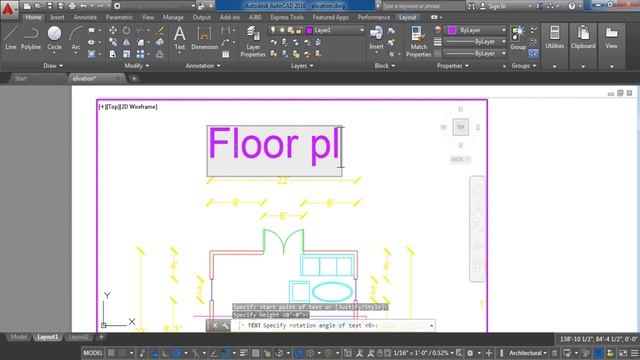
Task: Switch to the Manage ribbon tab
Action: (x=173, y=17)
